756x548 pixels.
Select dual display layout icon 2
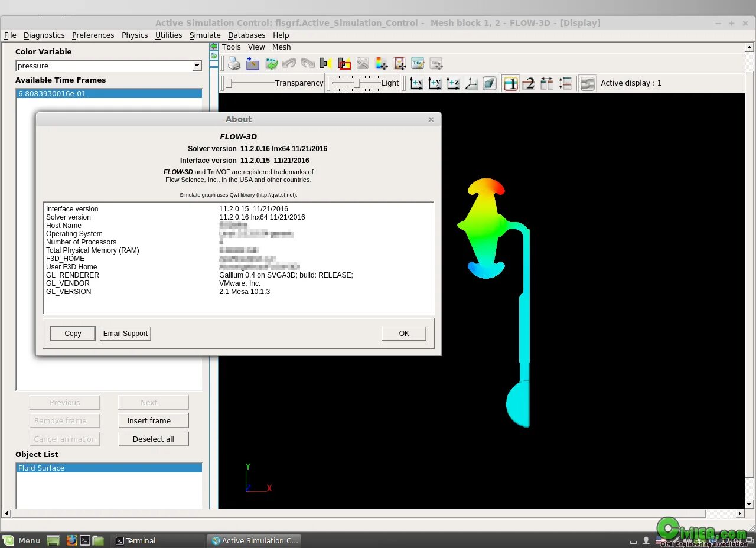click(529, 83)
